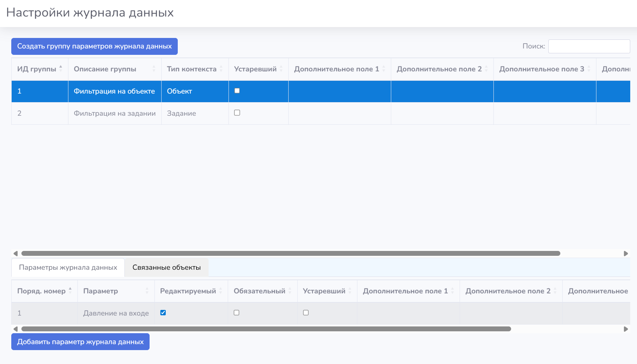637x364 pixels.
Task: Check Обязательный for Давление на входе
Action: pos(236,313)
